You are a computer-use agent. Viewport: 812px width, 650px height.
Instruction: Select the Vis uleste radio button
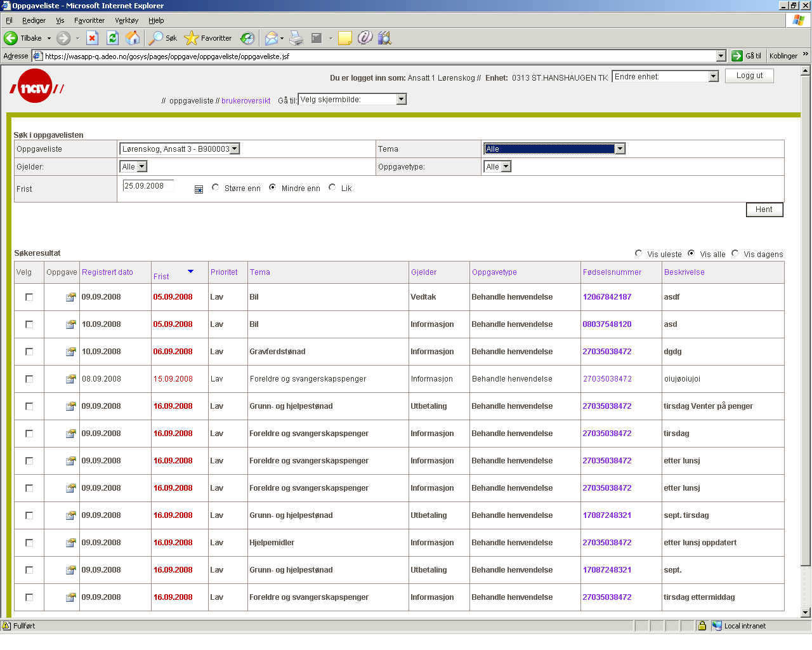click(639, 253)
